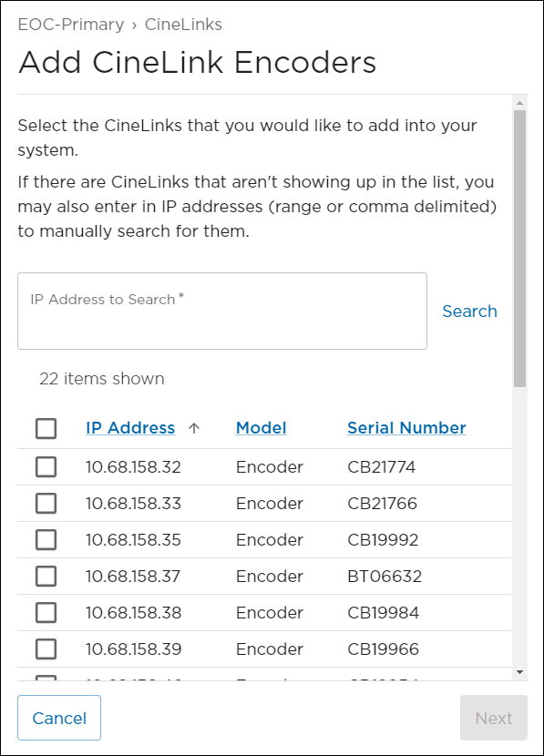Click the Search link
Viewport: 544px width, 756px height.
(x=469, y=311)
